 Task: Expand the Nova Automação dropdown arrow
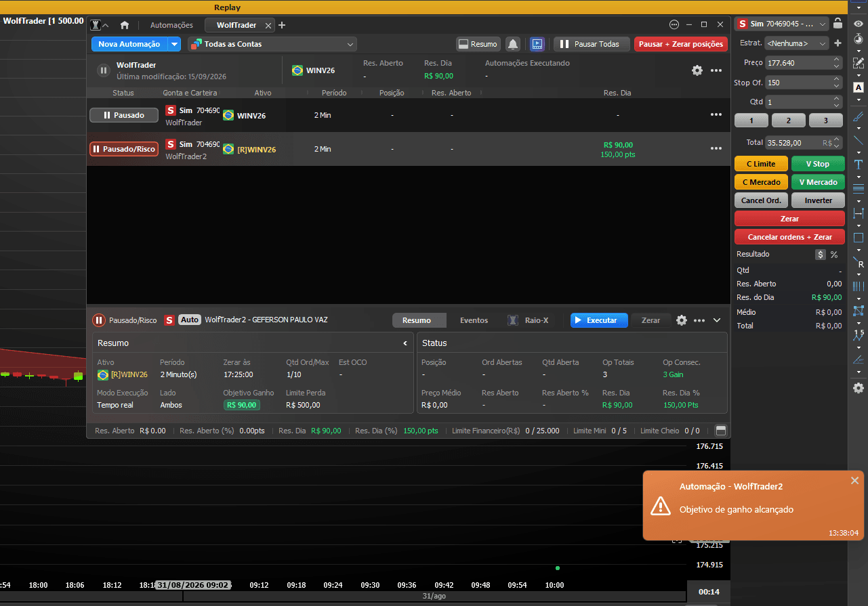175,44
